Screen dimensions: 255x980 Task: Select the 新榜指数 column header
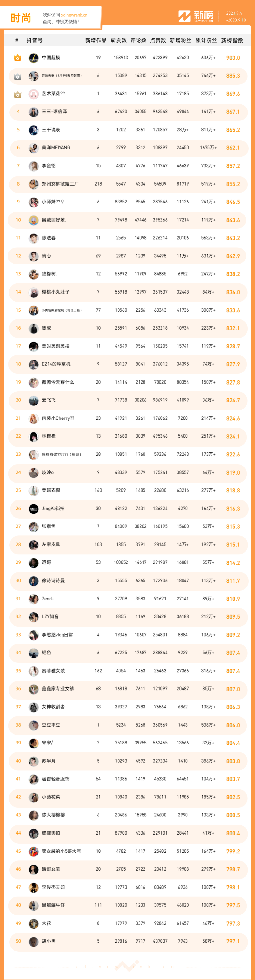232,40
